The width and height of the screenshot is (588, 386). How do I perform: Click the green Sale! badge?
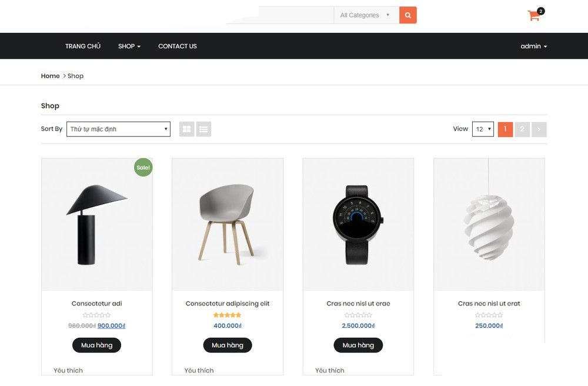143,167
